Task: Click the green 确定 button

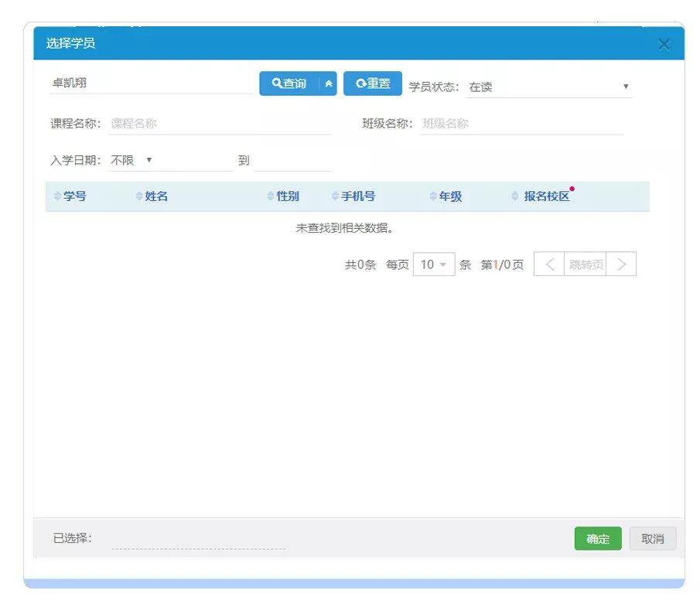Action: pos(597,539)
